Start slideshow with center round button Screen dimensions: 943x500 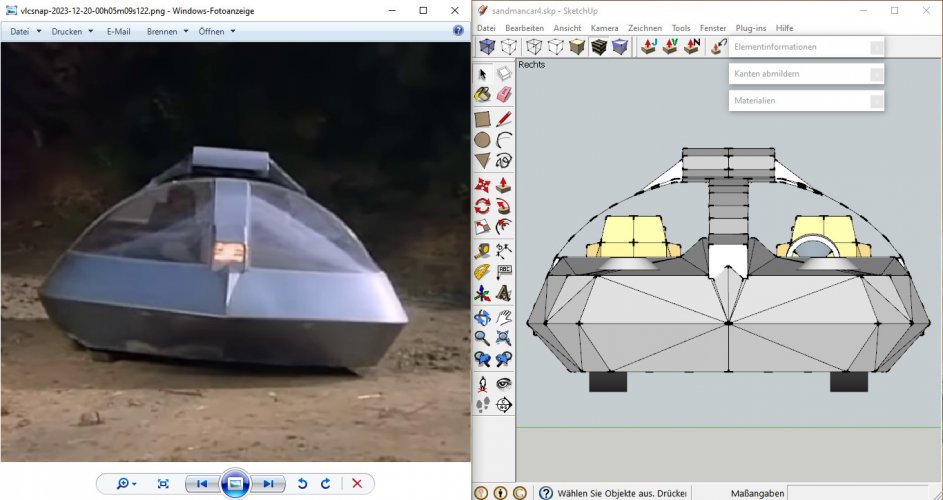tap(235, 484)
